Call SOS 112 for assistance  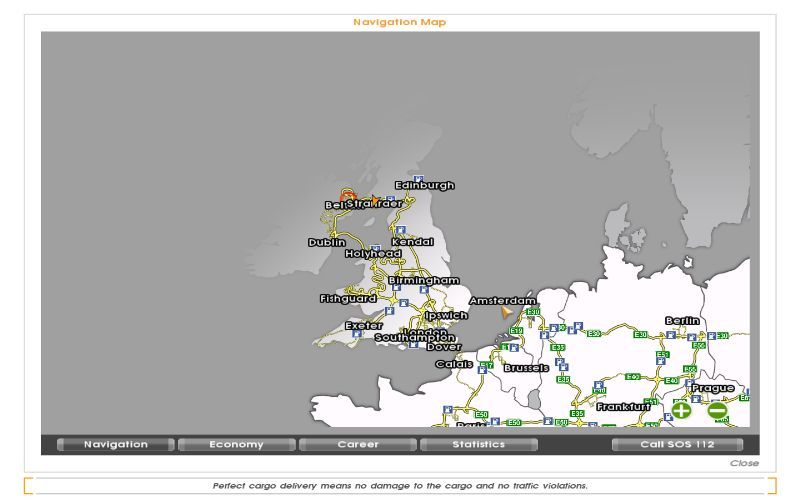(x=677, y=444)
